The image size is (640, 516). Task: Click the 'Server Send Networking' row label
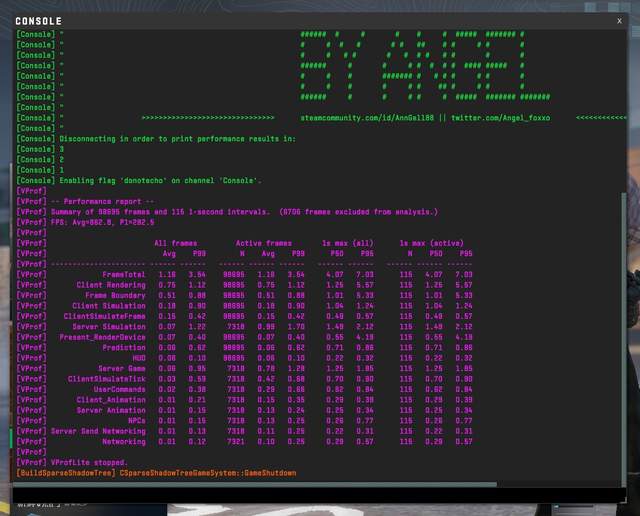(x=98, y=431)
